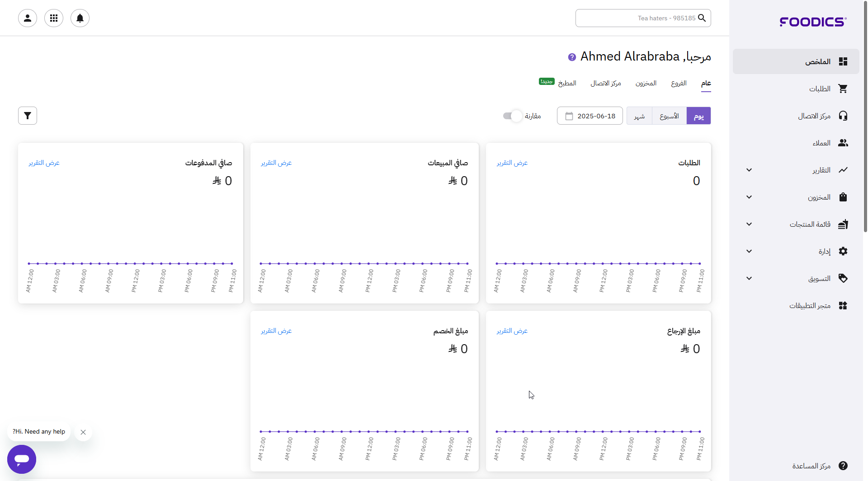868x481 pixels.
Task: Open the chat support bubble
Action: (22, 459)
